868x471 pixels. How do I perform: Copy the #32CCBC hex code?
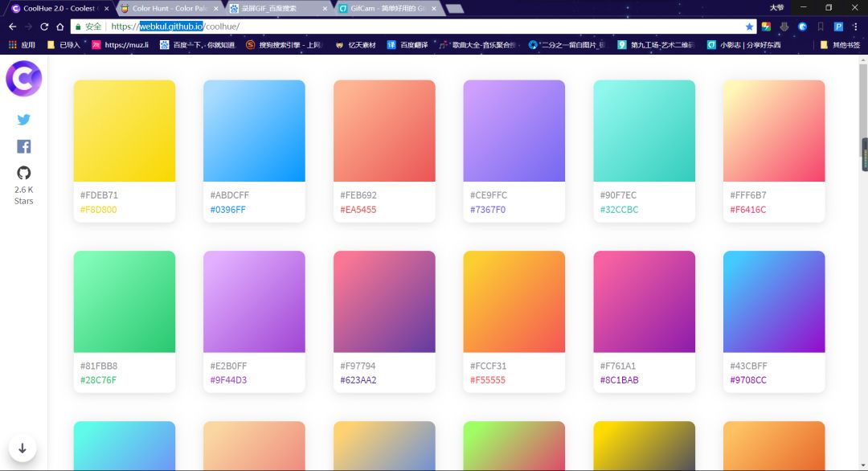[x=619, y=210]
